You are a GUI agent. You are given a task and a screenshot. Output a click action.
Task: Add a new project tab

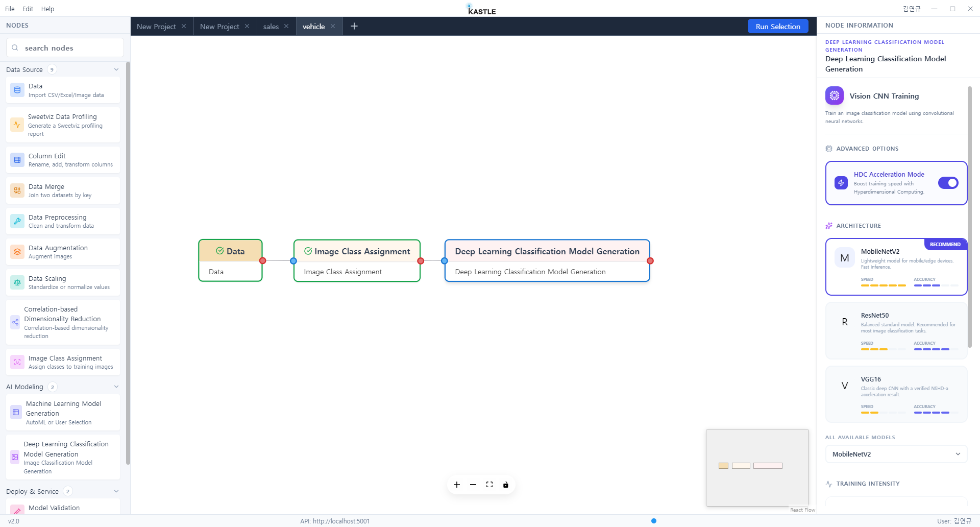pos(354,26)
